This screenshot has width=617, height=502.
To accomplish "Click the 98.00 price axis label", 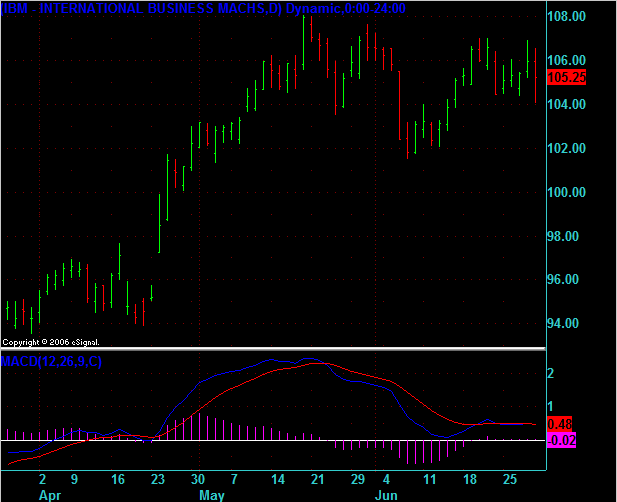I will click(x=563, y=236).
